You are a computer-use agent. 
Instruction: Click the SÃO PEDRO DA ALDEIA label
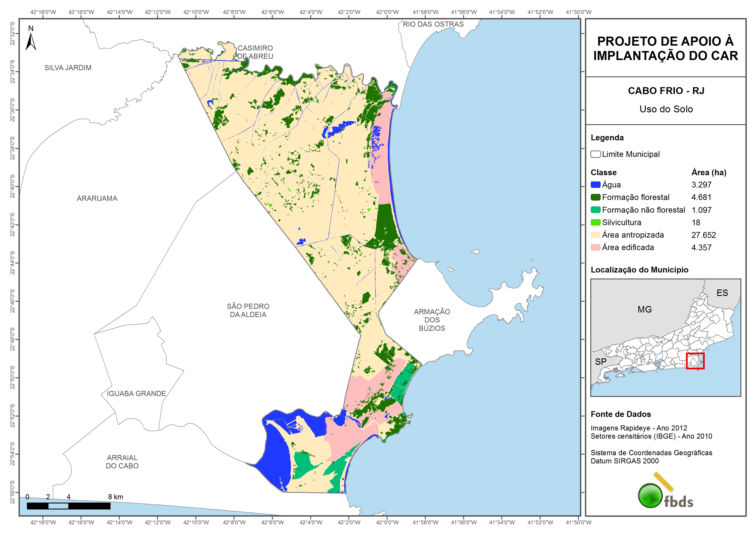tap(248, 310)
